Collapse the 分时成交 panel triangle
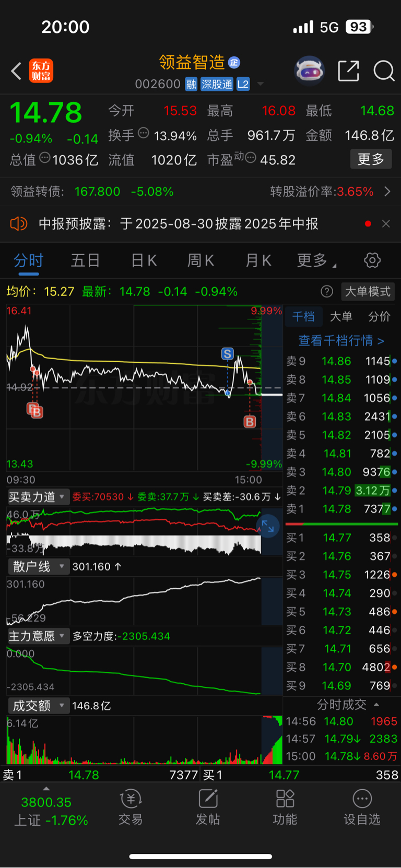 376,705
